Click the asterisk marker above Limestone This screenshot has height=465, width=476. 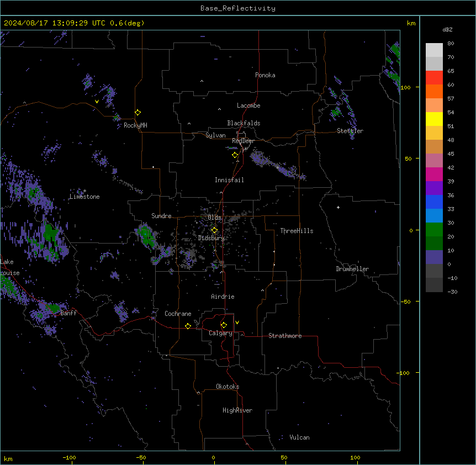point(84,191)
